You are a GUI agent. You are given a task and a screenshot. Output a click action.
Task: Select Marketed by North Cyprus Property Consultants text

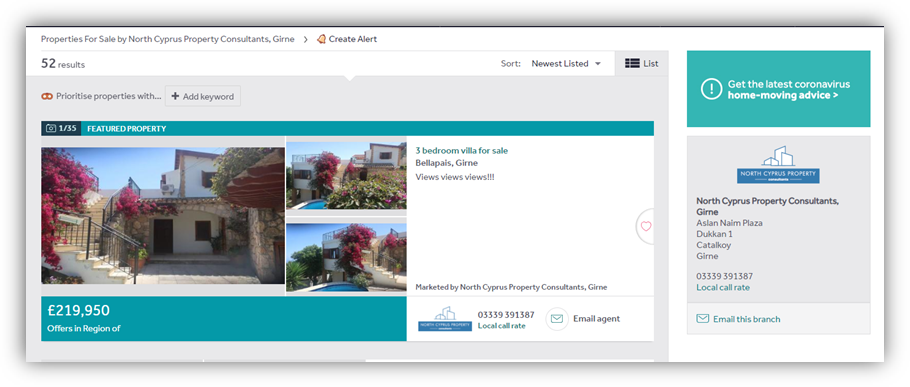(x=511, y=287)
